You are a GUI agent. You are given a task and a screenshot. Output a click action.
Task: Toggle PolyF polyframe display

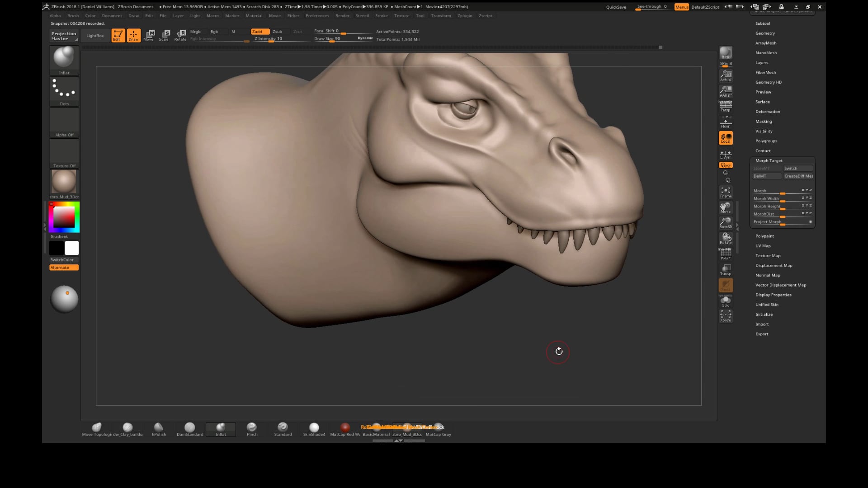[x=726, y=254]
